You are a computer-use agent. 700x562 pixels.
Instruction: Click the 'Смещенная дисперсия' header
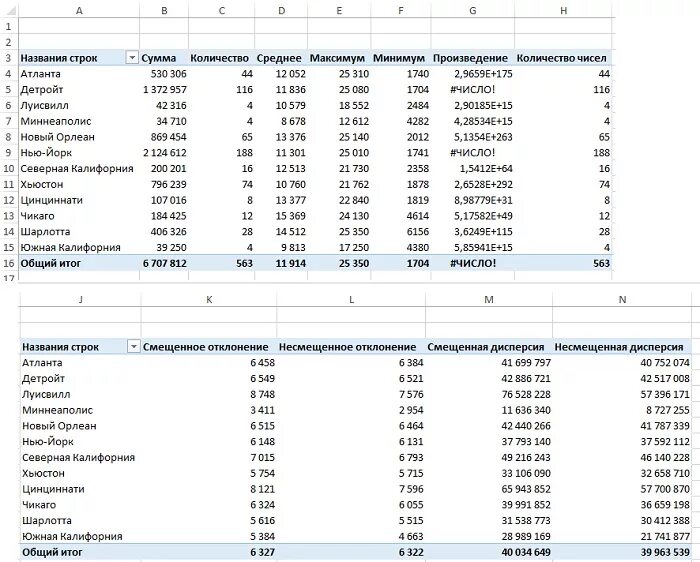point(486,347)
